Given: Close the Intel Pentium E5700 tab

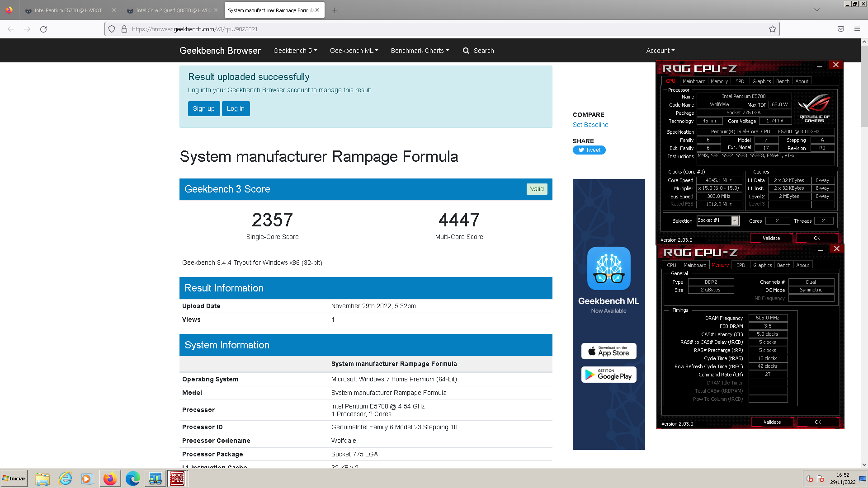Looking at the screenshot, I should [x=113, y=10].
